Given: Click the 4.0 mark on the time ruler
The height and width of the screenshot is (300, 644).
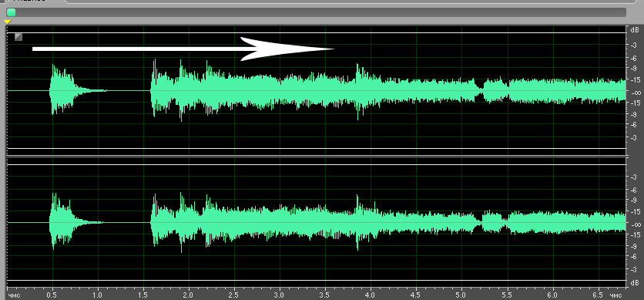Looking at the screenshot, I should point(371,295).
